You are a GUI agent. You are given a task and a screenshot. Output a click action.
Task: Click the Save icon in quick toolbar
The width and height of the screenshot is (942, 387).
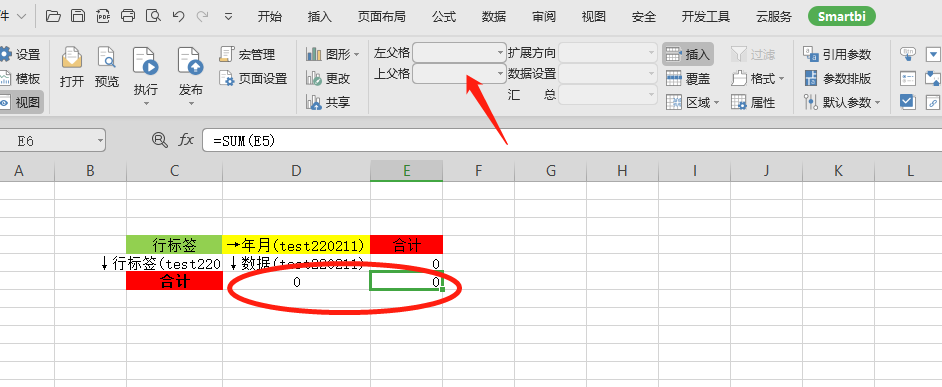(77, 16)
